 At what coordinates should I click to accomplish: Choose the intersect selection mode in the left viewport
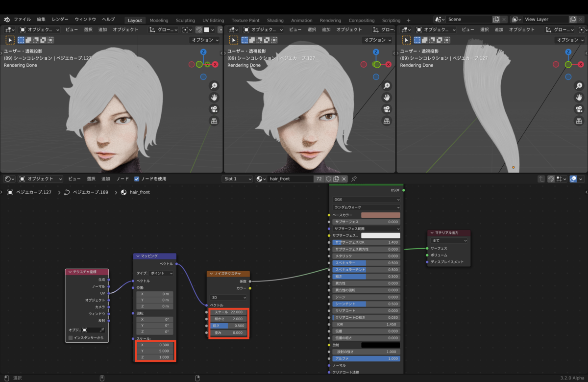(50, 40)
